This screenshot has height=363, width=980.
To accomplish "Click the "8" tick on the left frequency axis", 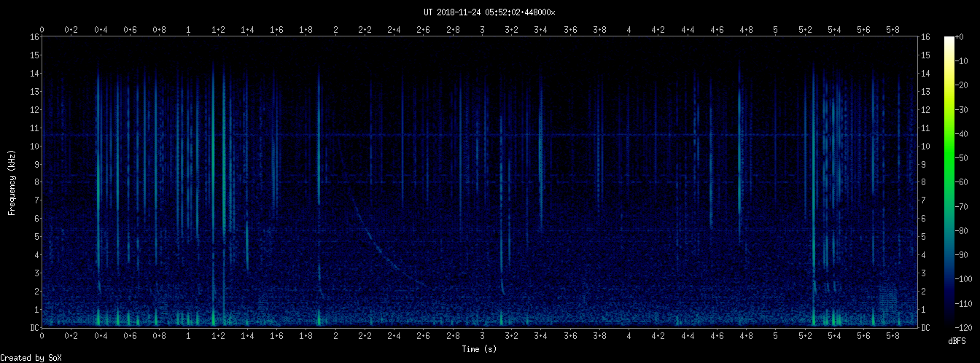I will pos(36,182).
